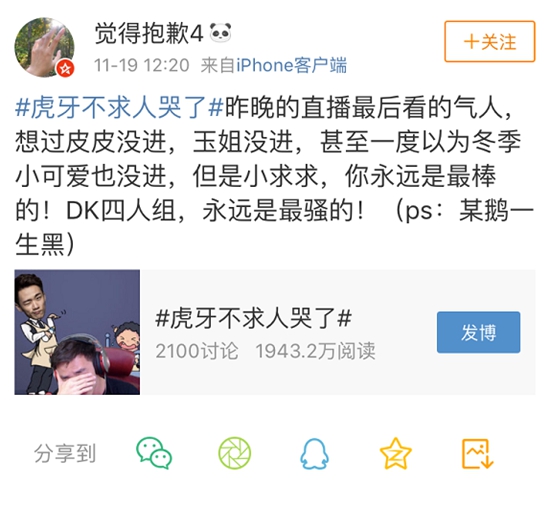
Task: Open the iPhone客户端 source link
Action: pyautogui.click(x=292, y=65)
